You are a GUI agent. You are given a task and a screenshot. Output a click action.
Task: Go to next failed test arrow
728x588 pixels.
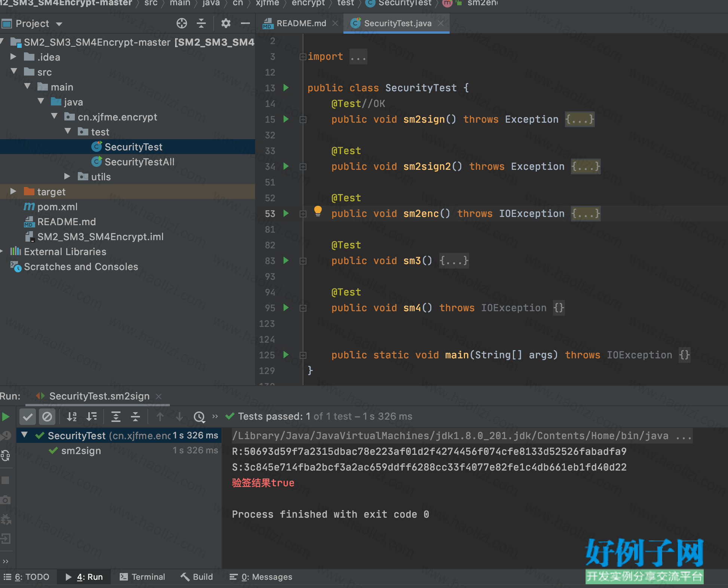pyautogui.click(x=180, y=417)
